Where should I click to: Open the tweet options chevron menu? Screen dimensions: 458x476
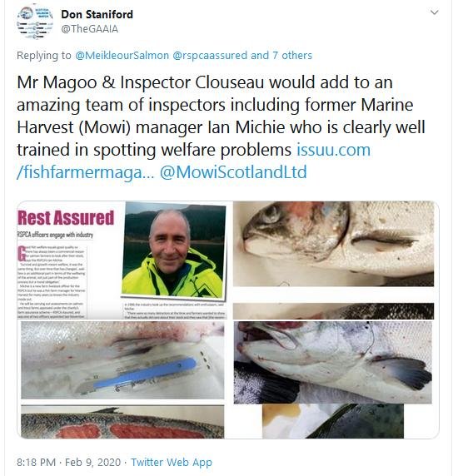[x=435, y=12]
